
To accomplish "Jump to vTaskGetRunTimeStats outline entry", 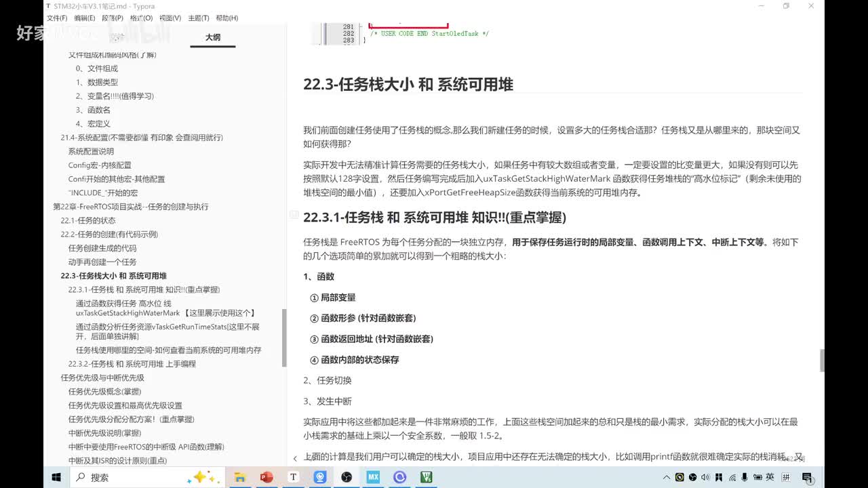I will (x=167, y=331).
